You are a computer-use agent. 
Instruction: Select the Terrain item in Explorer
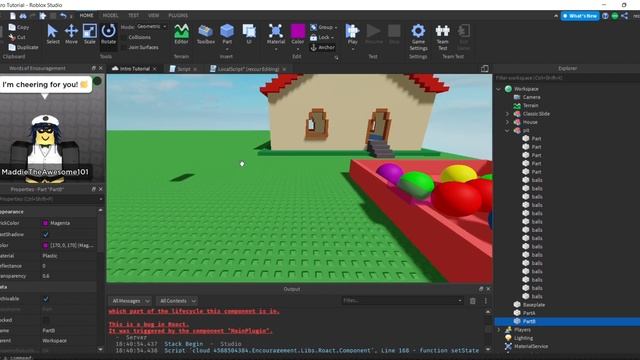point(531,106)
